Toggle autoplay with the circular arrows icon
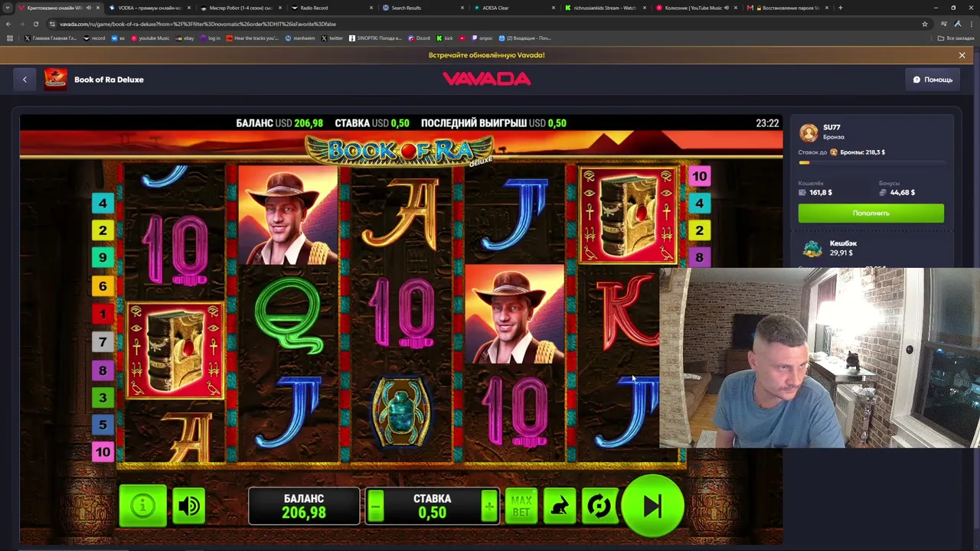Viewport: 980px width, 551px height. point(599,506)
